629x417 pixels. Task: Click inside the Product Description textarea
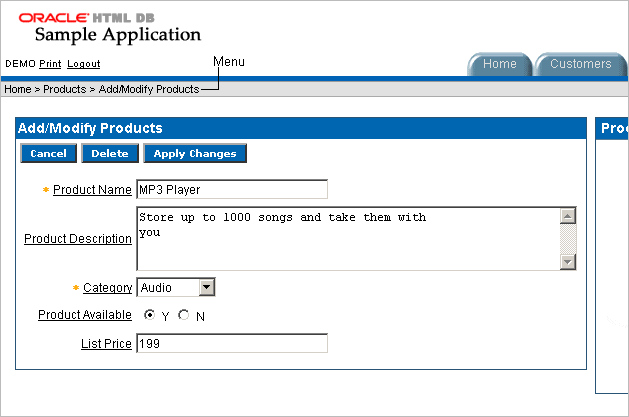[x=346, y=239]
